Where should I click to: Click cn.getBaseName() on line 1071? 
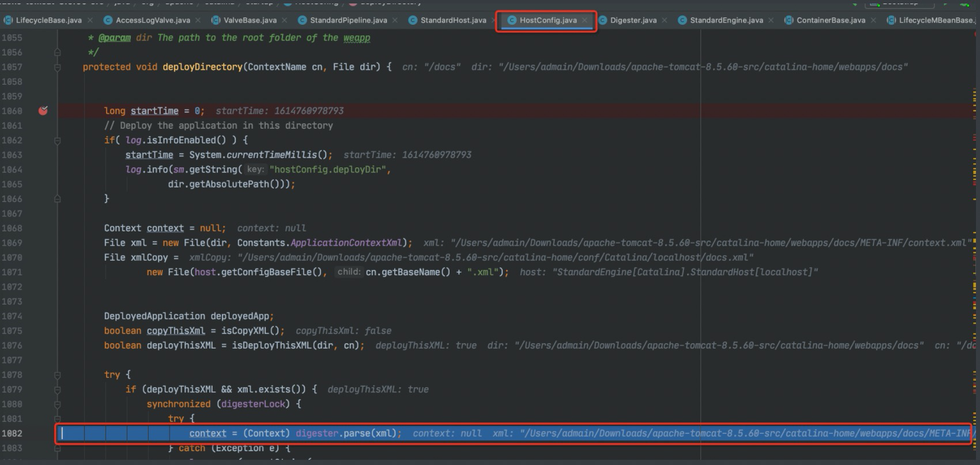point(408,272)
